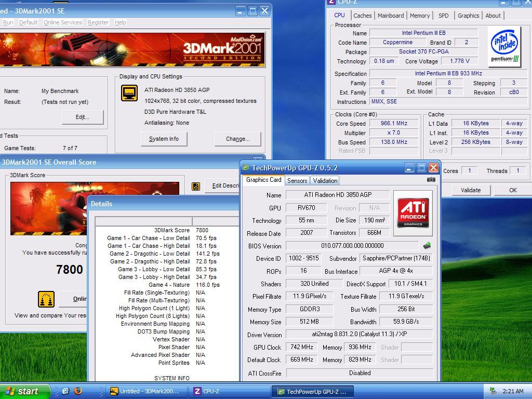
Task: Click the Validate button in CPU-Z
Action: point(471,190)
